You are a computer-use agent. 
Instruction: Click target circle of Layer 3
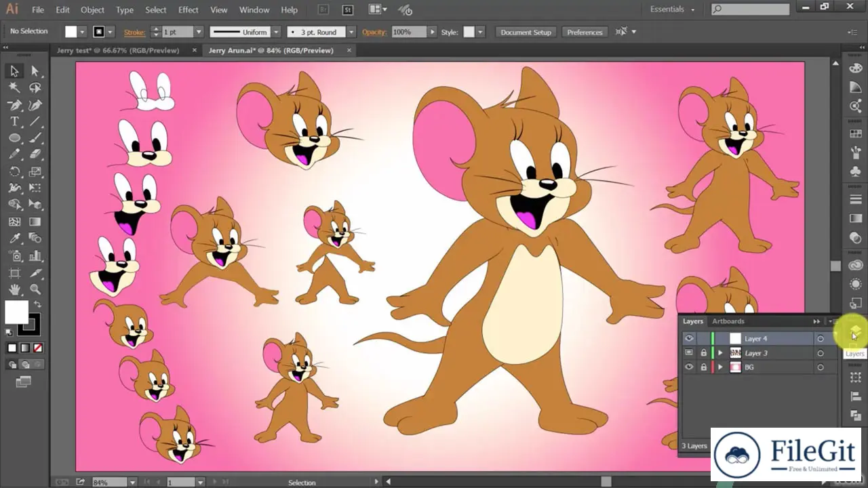[820, 352]
